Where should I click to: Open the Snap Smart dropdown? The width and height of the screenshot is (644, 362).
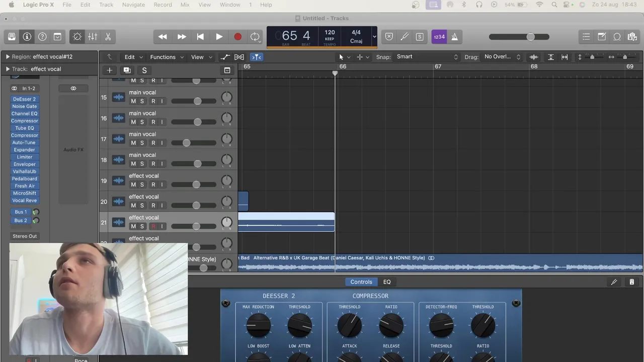pos(427,57)
